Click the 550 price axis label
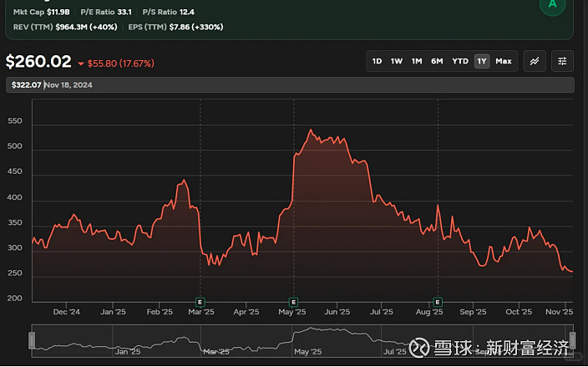Viewport: 588px width, 367px height. pos(15,121)
